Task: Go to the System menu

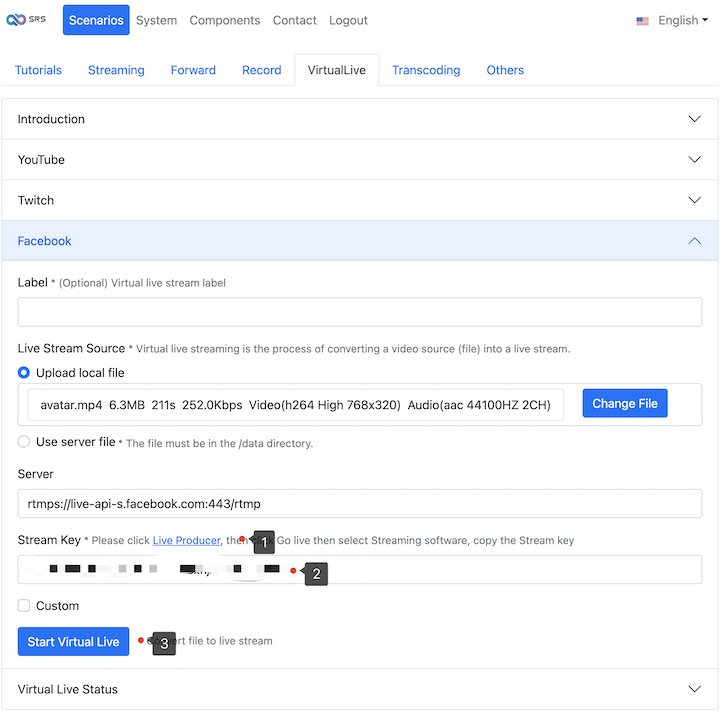Action: [156, 20]
